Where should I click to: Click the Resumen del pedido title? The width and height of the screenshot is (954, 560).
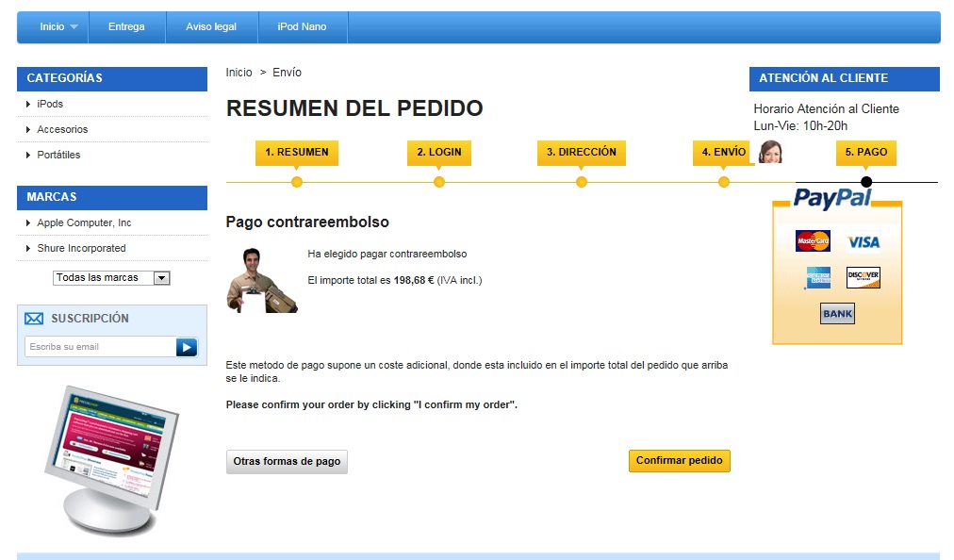(x=354, y=108)
